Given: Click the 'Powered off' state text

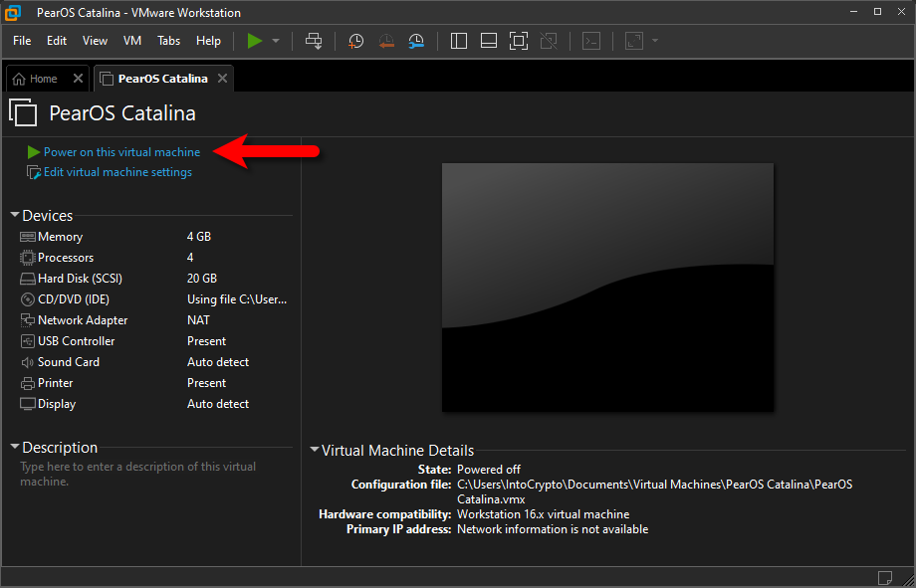Looking at the screenshot, I should tap(489, 470).
